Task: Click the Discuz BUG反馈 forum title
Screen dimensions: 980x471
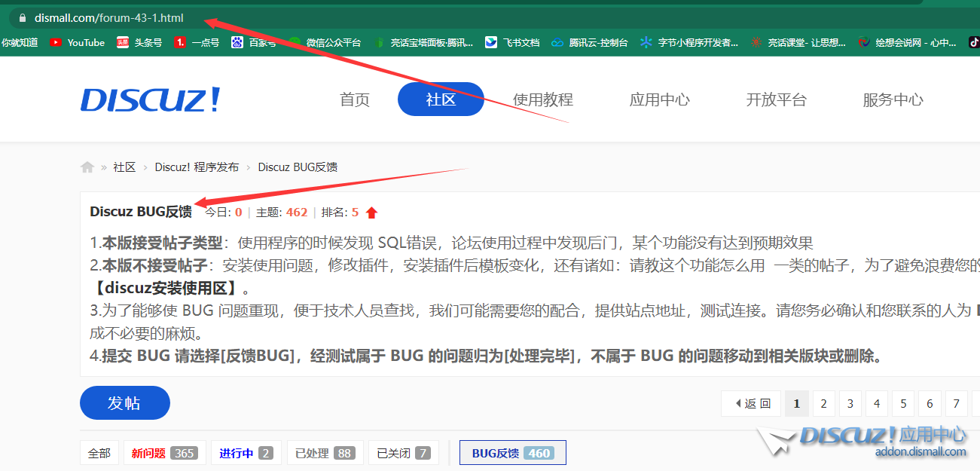Action: [x=141, y=212]
